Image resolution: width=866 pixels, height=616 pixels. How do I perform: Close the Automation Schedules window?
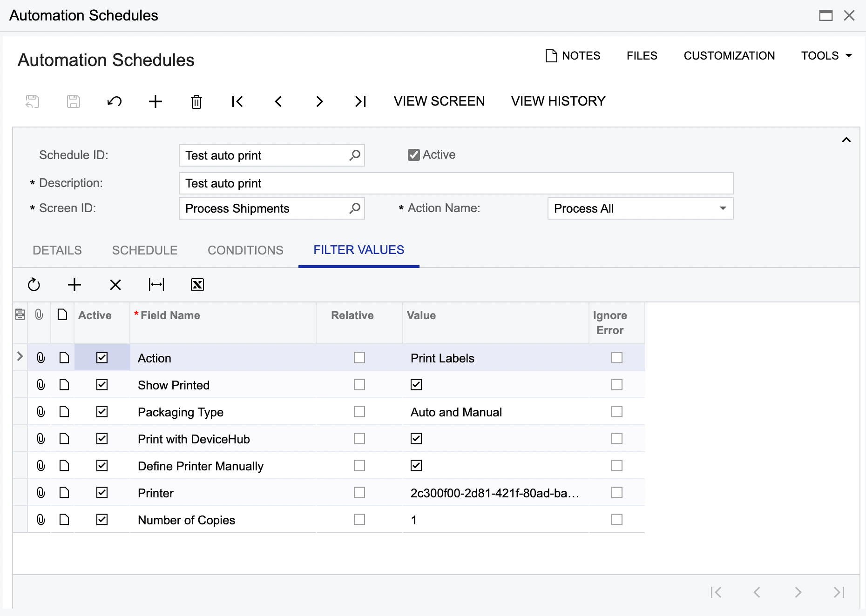click(849, 15)
